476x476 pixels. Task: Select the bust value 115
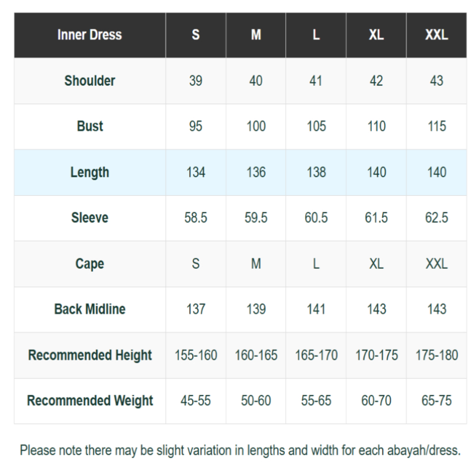(436, 126)
